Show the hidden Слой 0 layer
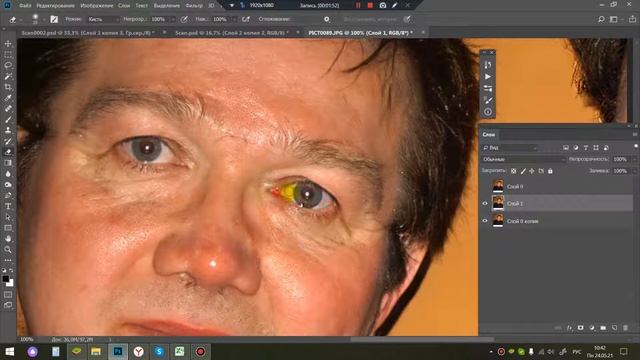 [x=485, y=186]
